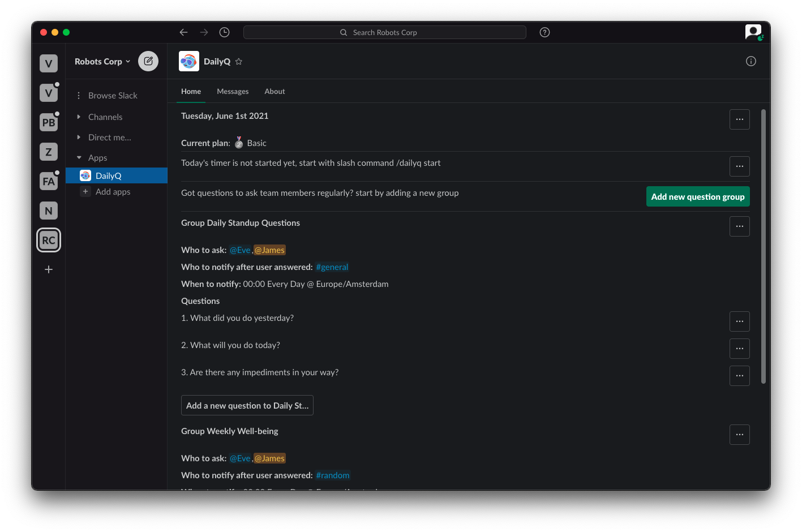Screen dimensions: 802x532
Task: Open #general channel link
Action: click(x=332, y=267)
